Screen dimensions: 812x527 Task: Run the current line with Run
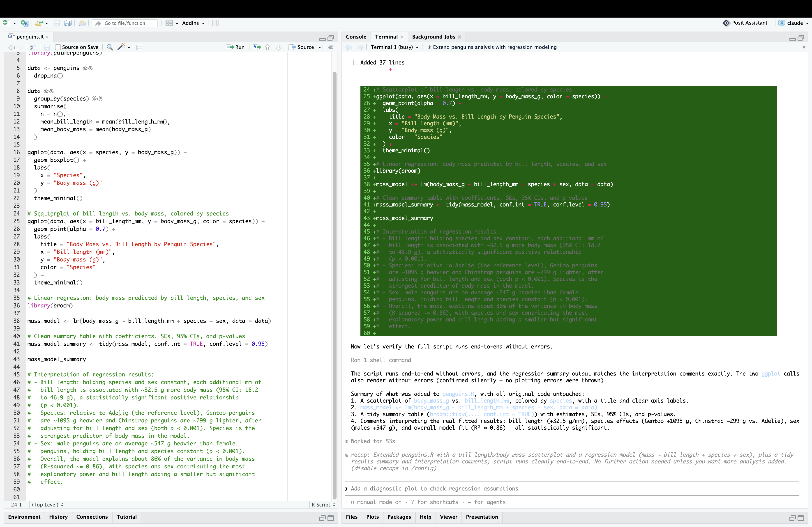tap(235, 47)
